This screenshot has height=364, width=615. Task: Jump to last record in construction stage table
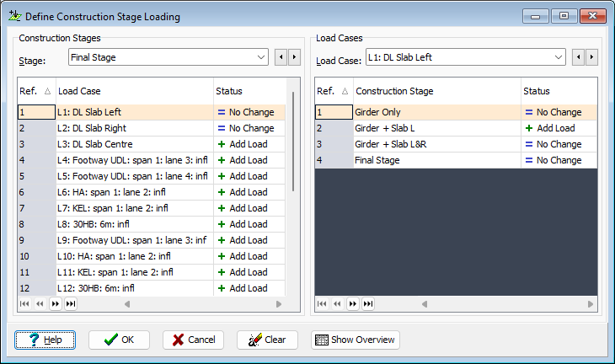click(368, 303)
